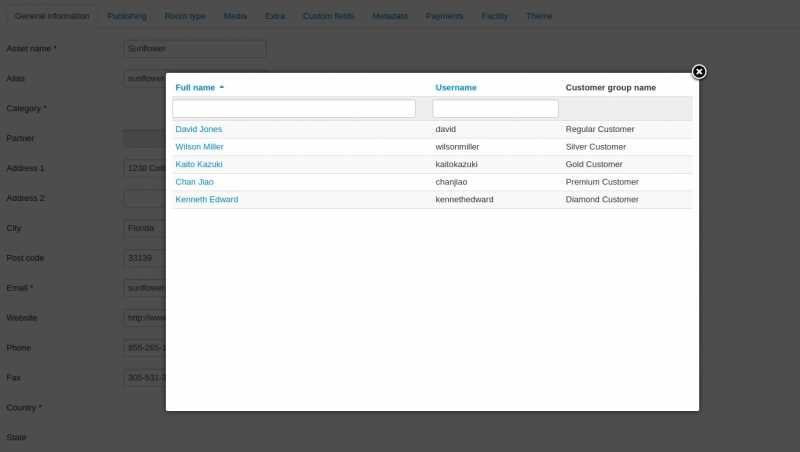
Task: Close the customer selection popup
Action: (699, 71)
